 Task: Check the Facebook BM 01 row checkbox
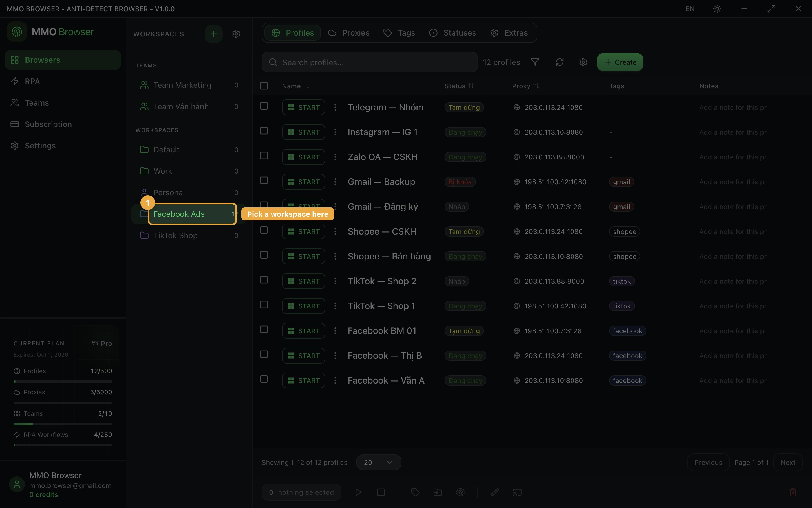(264, 330)
